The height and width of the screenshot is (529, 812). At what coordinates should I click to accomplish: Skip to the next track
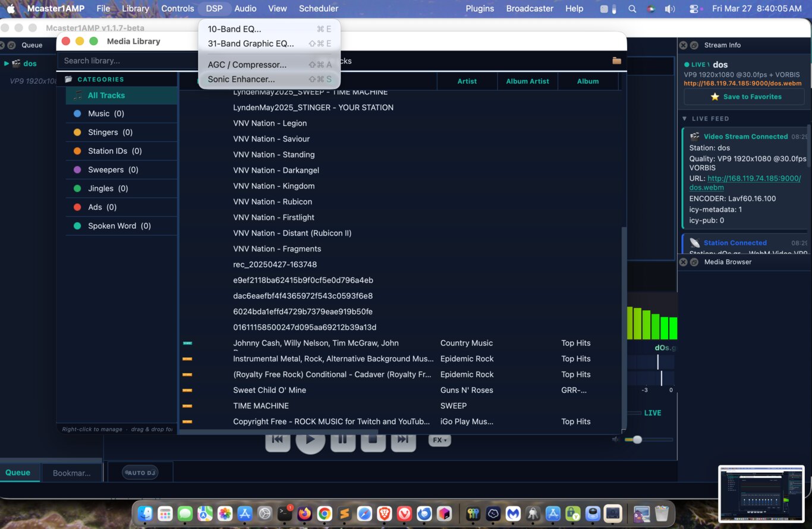click(403, 440)
